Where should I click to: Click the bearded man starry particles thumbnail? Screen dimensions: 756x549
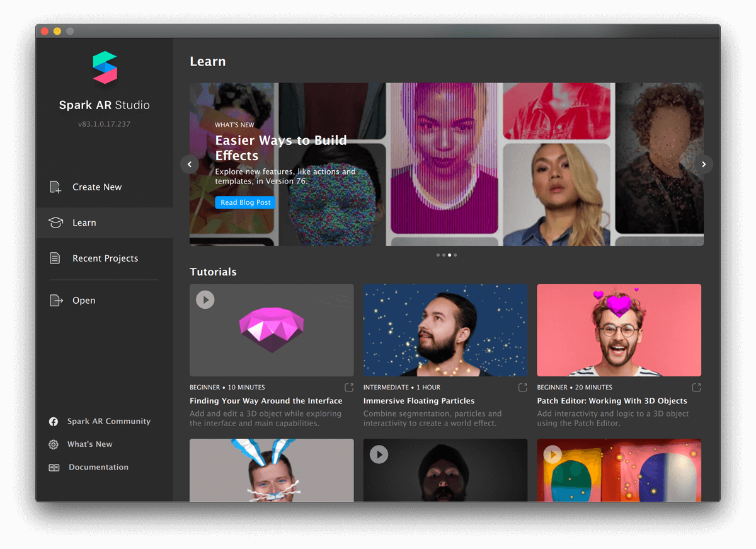point(445,330)
